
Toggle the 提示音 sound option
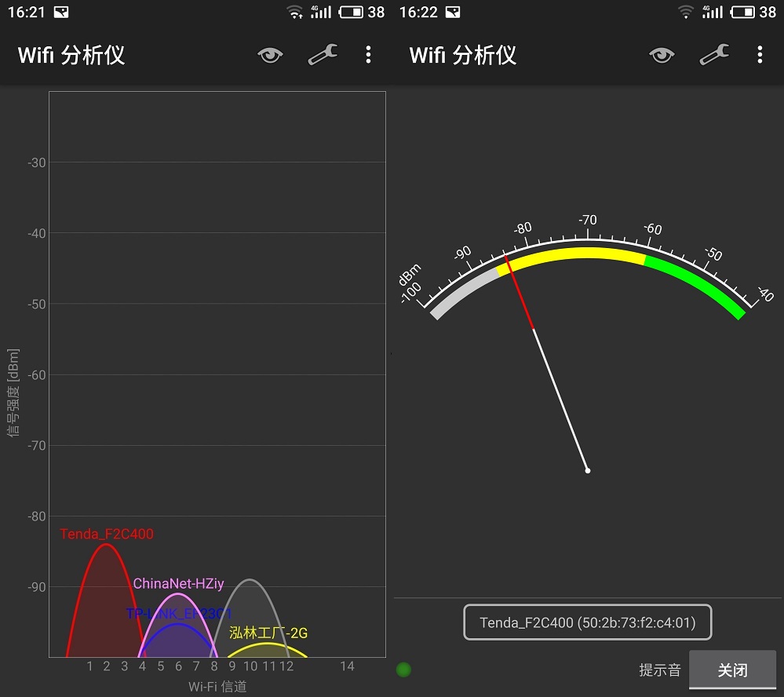660,670
